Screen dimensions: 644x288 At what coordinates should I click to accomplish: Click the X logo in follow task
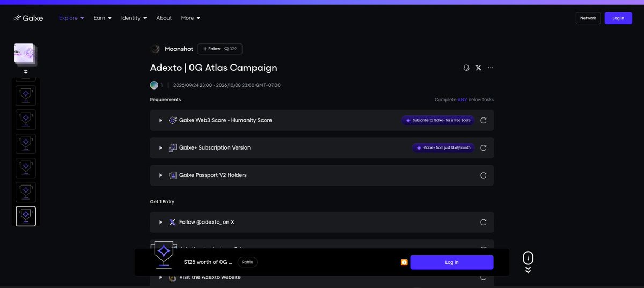coord(172,222)
